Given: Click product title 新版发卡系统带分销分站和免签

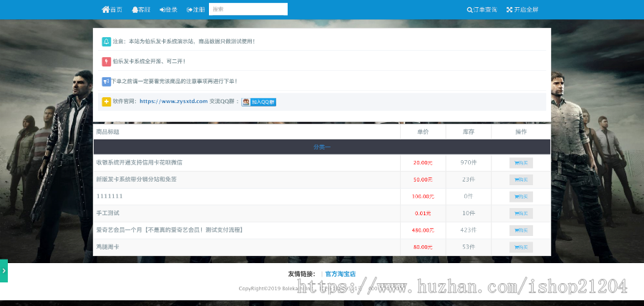Looking at the screenshot, I should 137,179.
